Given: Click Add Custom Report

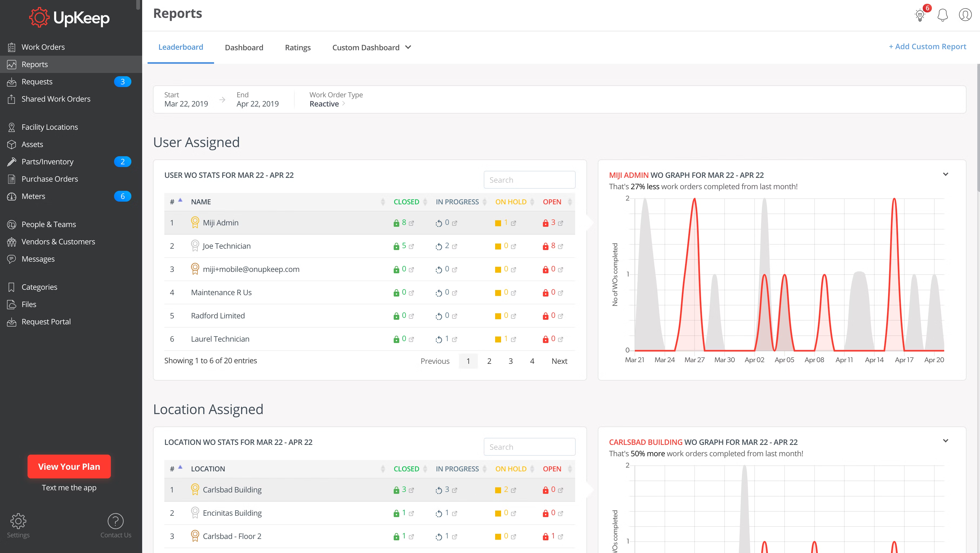Looking at the screenshot, I should [x=927, y=46].
